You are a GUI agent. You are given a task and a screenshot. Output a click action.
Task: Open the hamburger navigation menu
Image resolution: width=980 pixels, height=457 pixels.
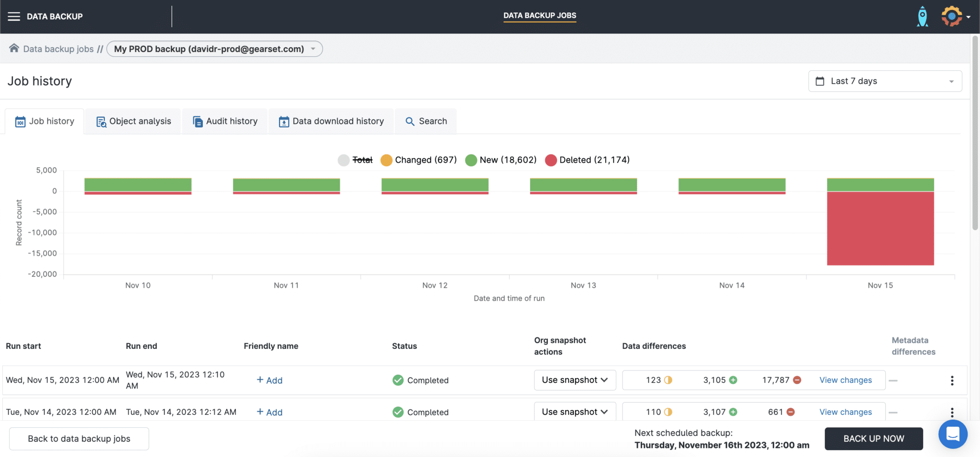pyautogui.click(x=14, y=17)
